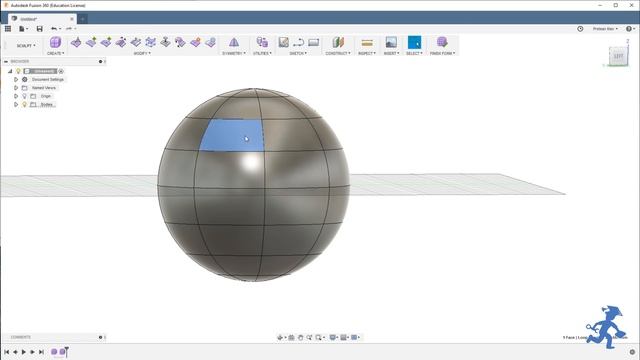Click the Sketch rectangle icon

[x=313, y=42]
